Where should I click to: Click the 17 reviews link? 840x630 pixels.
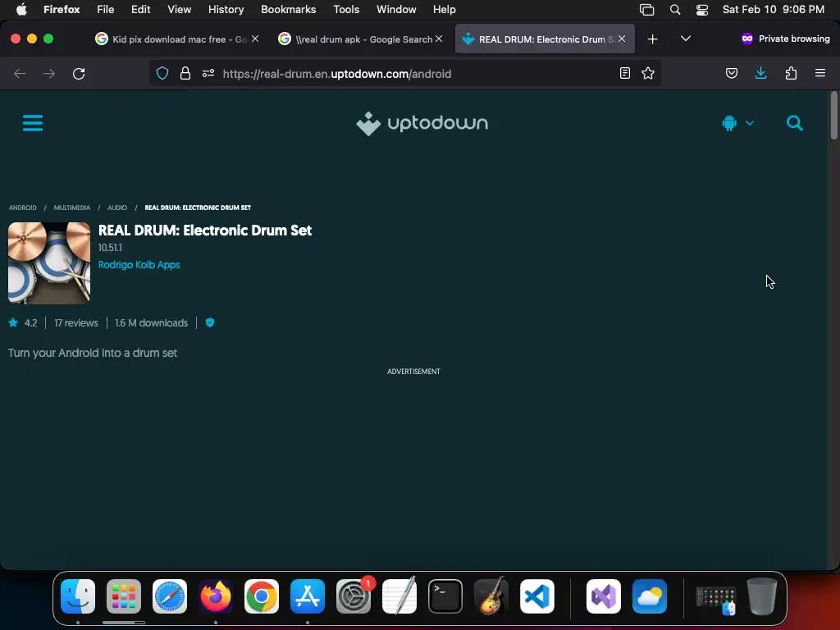point(76,323)
